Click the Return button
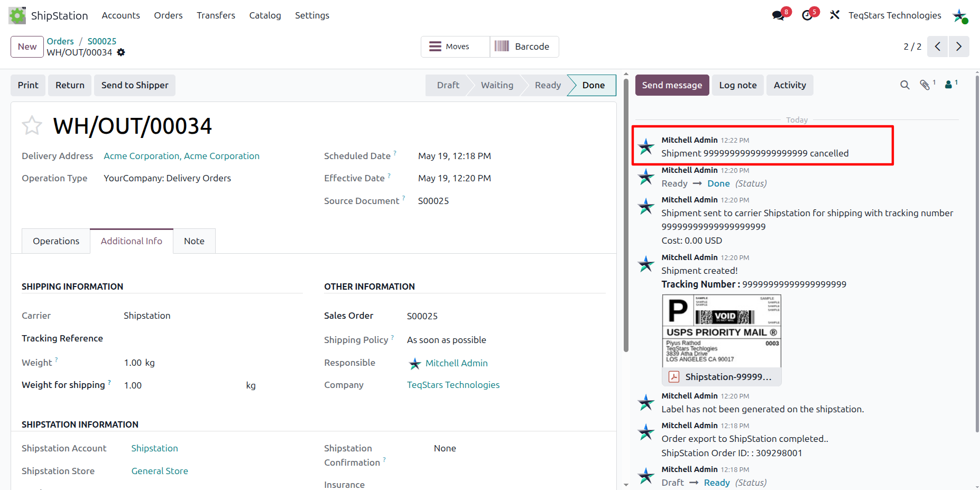 (70, 85)
